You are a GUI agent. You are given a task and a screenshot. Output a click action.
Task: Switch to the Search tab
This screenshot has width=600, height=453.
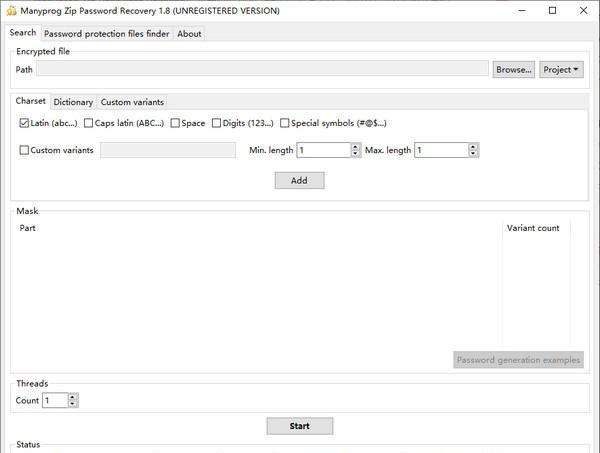[23, 33]
